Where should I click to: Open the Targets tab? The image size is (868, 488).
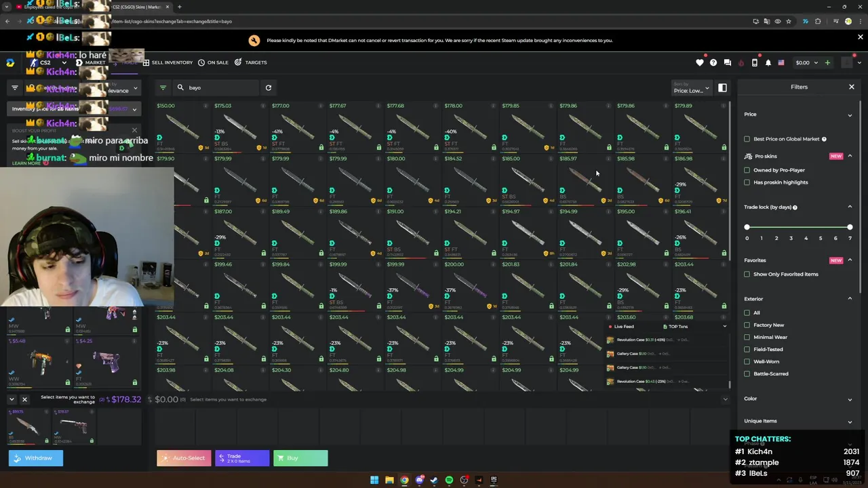[251, 62]
